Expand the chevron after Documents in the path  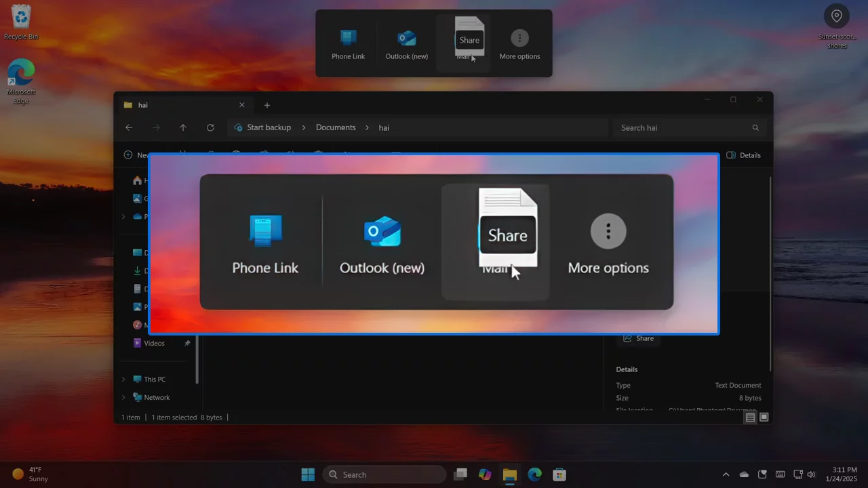367,127
